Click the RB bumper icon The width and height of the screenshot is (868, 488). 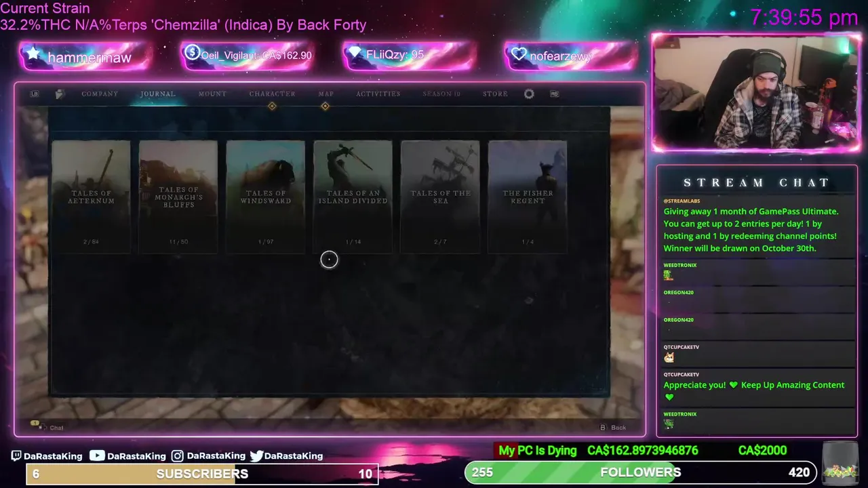click(554, 94)
